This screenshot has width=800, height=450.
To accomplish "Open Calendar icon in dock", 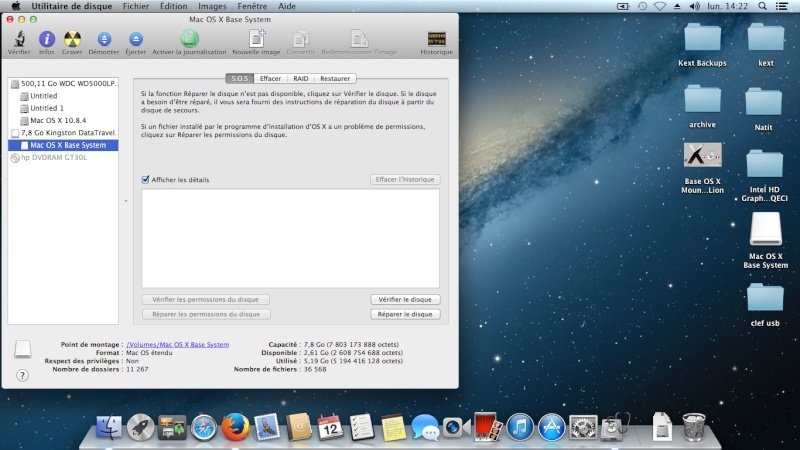I will [x=330, y=428].
